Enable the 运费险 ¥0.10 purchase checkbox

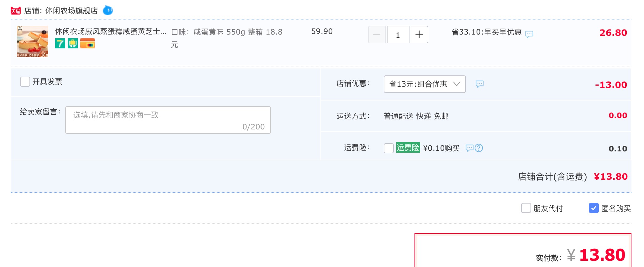point(389,148)
